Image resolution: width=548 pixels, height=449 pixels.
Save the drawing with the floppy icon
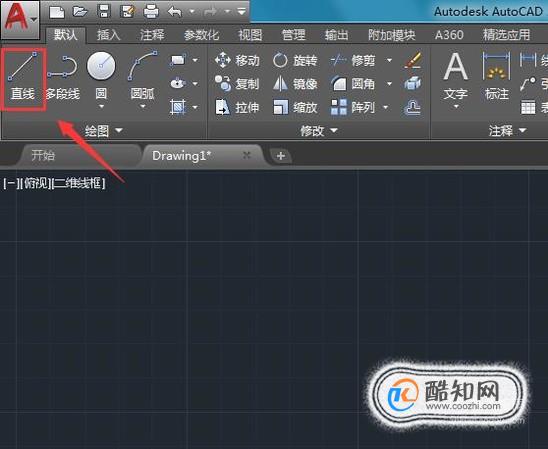tap(104, 12)
